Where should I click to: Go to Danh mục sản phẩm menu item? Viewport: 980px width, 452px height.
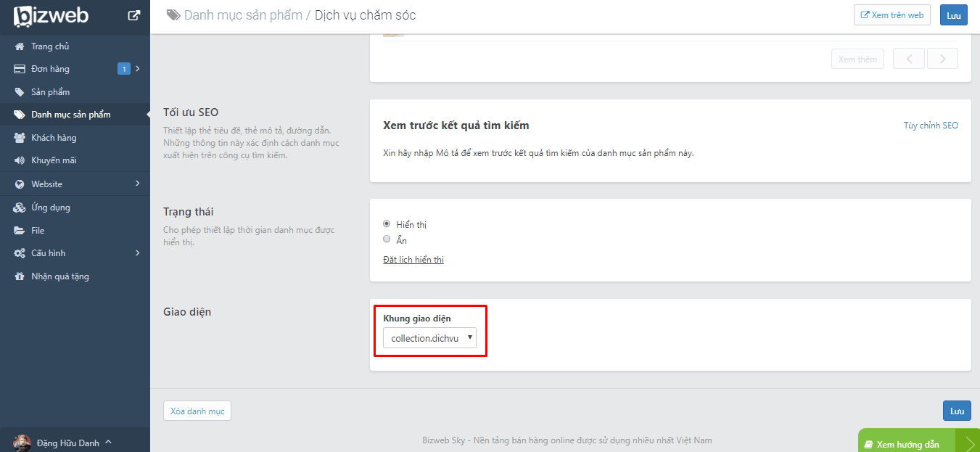(70, 115)
